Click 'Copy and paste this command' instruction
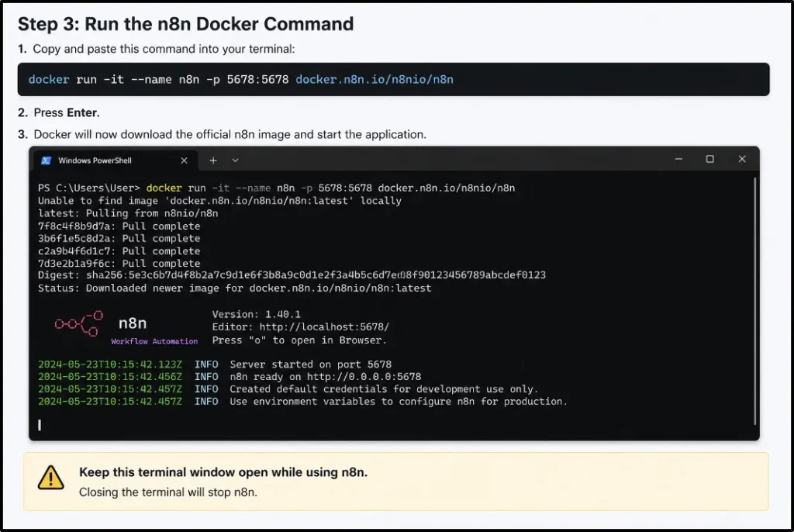794x532 pixels. click(x=164, y=49)
